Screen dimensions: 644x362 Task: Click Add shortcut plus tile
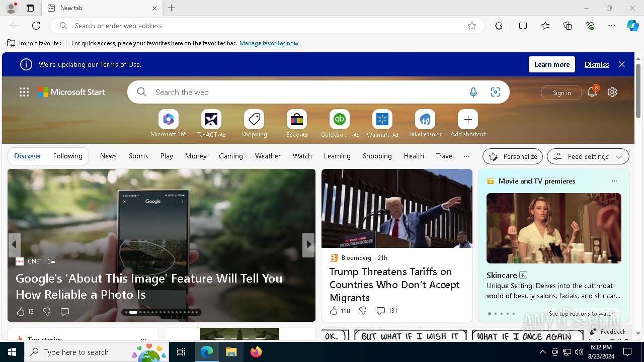[468, 124]
